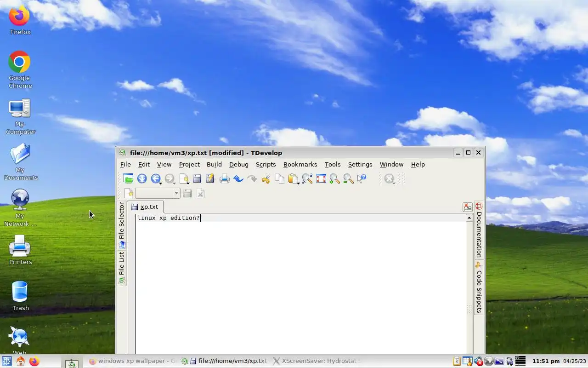Screen dimensions: 588x368
Task: Click the gray Redo arrow icon
Action: click(252, 178)
